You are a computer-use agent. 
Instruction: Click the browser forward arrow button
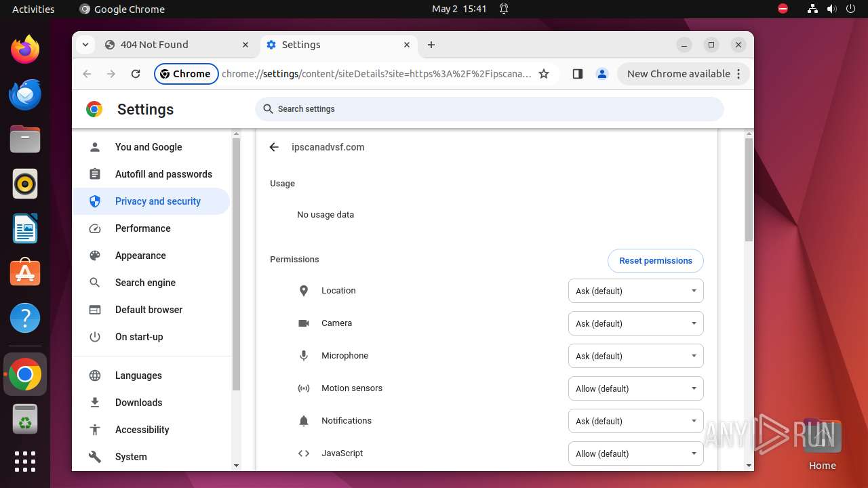(x=111, y=74)
